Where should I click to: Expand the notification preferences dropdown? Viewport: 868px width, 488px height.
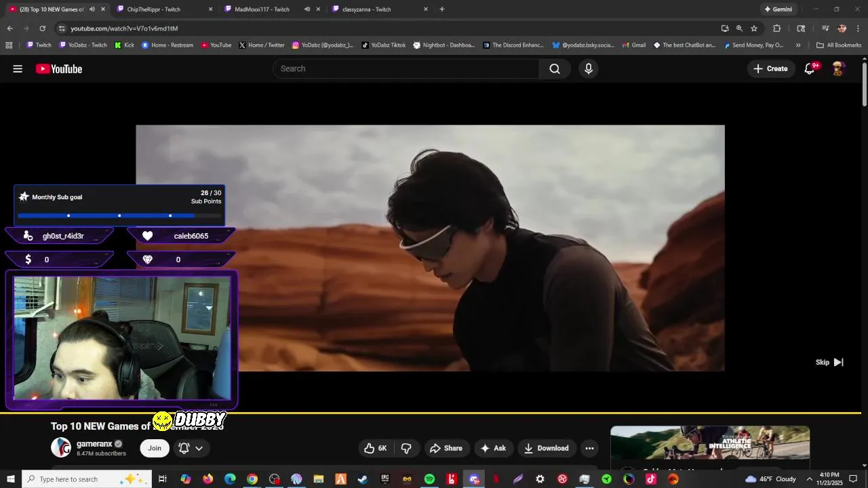(199, 448)
